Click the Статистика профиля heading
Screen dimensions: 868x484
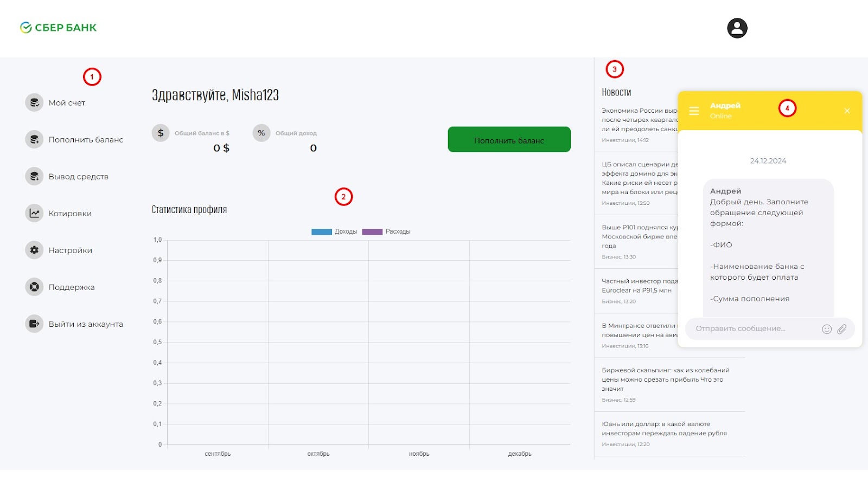(x=189, y=209)
